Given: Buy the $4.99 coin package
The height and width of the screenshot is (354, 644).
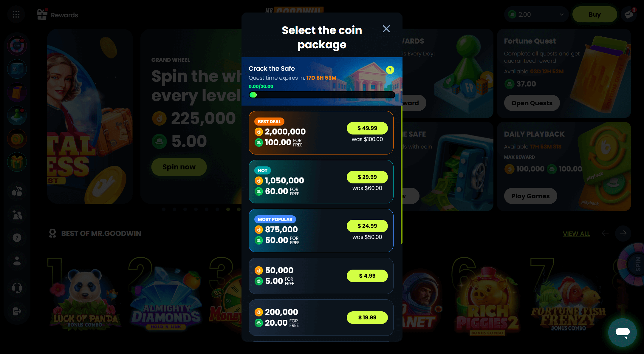Looking at the screenshot, I should pyautogui.click(x=367, y=276).
